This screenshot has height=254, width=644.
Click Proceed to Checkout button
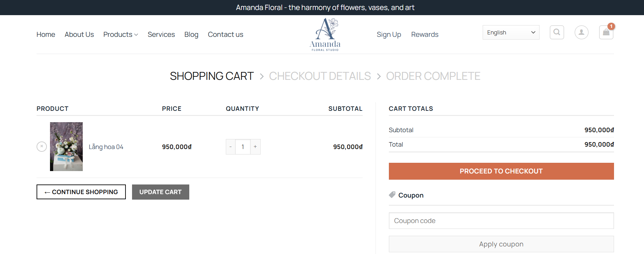pyautogui.click(x=501, y=171)
